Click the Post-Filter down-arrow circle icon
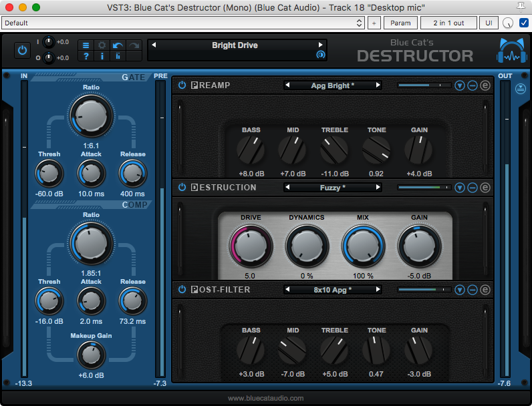 [460, 290]
